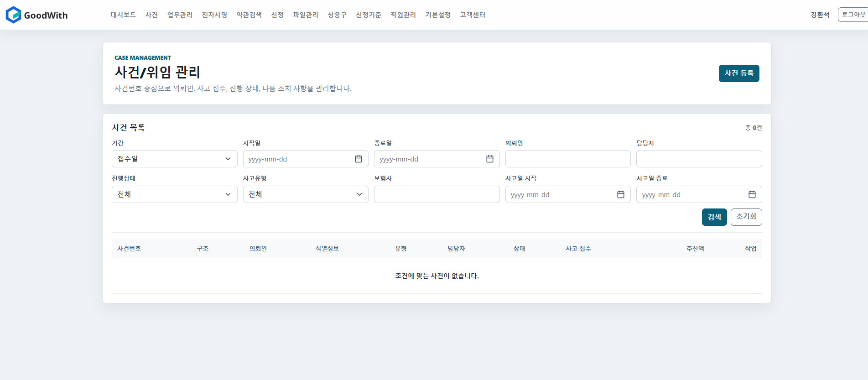The width and height of the screenshot is (868, 380).
Task: Click the 사건/위임 관리 page heading
Action: (x=157, y=72)
